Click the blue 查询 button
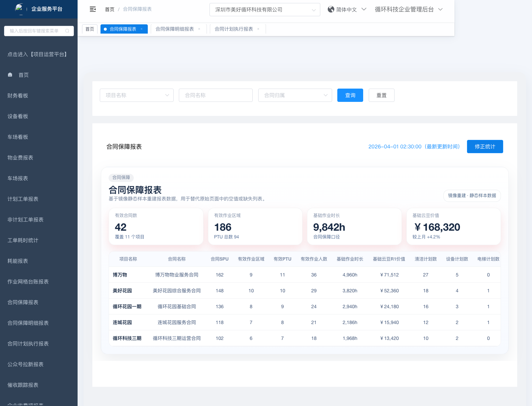The height and width of the screenshot is (406, 532). (x=350, y=95)
